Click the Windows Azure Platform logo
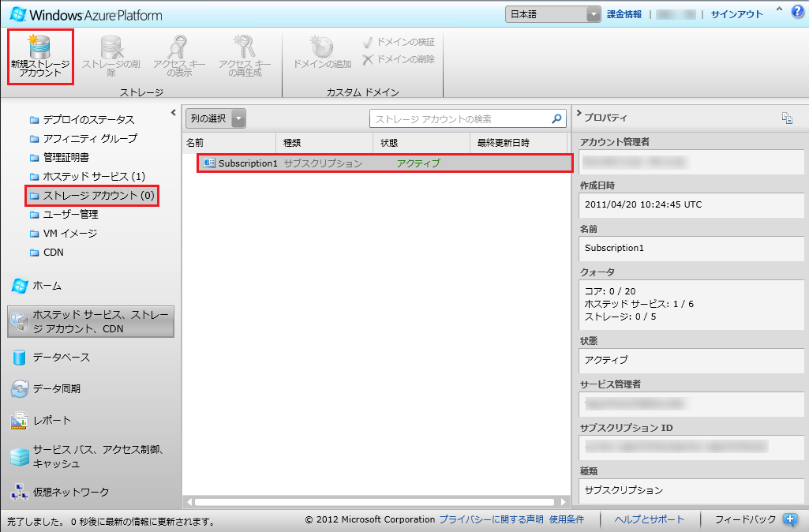 pos(86,14)
